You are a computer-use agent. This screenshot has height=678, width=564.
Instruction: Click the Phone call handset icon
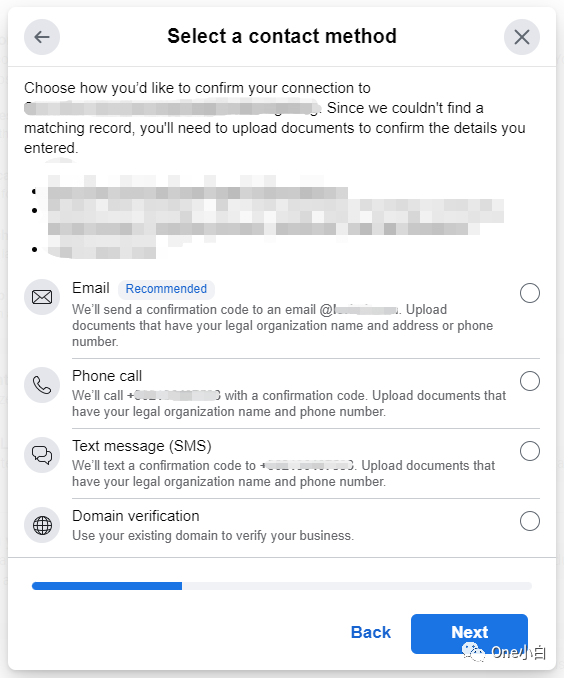coord(42,385)
